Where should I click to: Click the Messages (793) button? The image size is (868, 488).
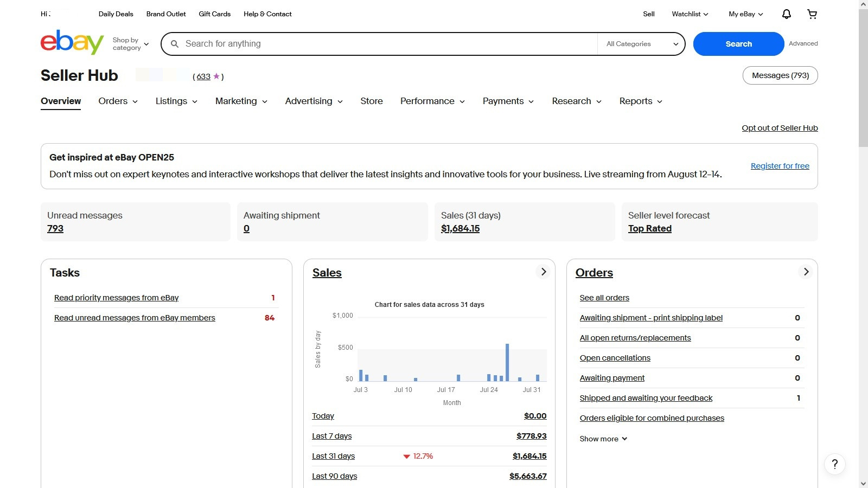pyautogui.click(x=780, y=75)
